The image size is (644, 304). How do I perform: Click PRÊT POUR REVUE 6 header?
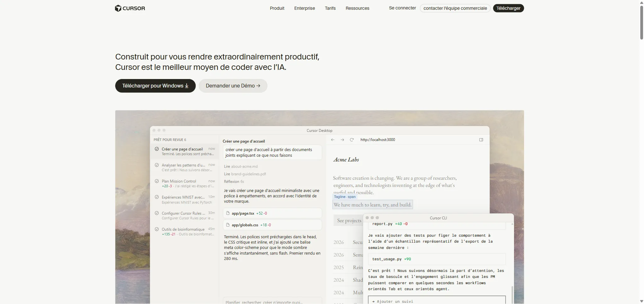pyautogui.click(x=170, y=140)
